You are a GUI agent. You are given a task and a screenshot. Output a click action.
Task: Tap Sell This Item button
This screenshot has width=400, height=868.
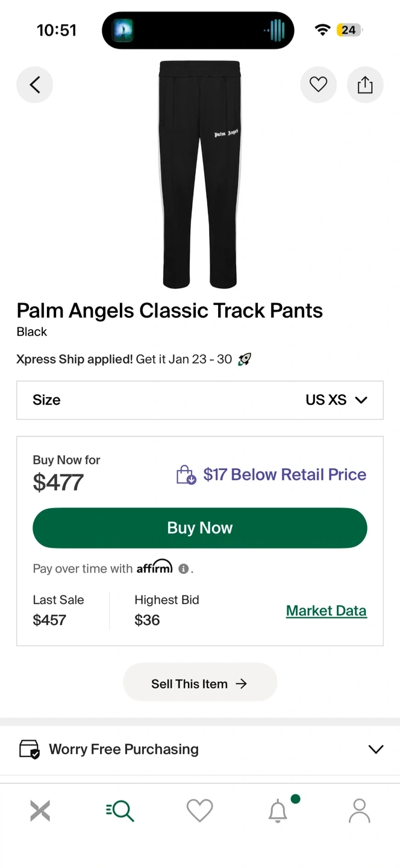click(x=199, y=684)
